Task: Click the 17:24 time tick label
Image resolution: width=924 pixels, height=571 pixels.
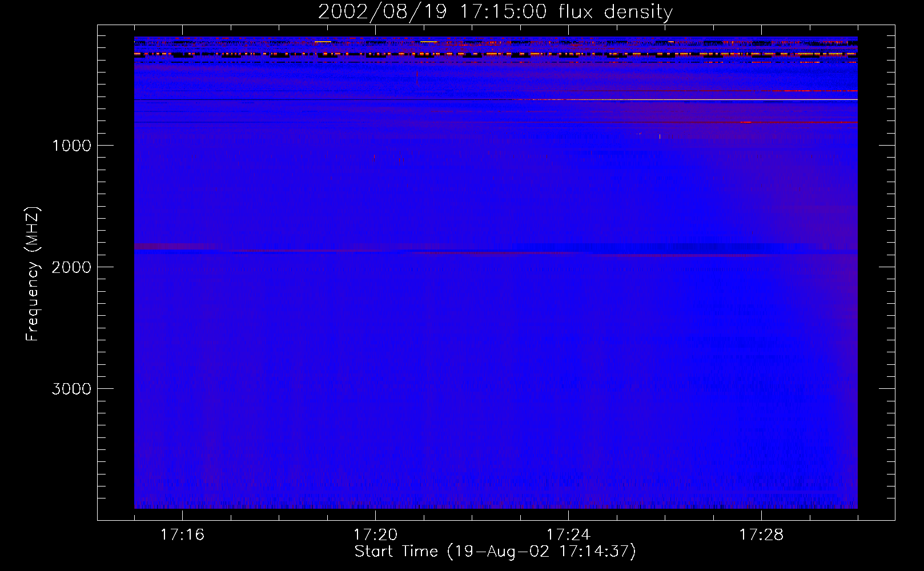Action: [568, 535]
